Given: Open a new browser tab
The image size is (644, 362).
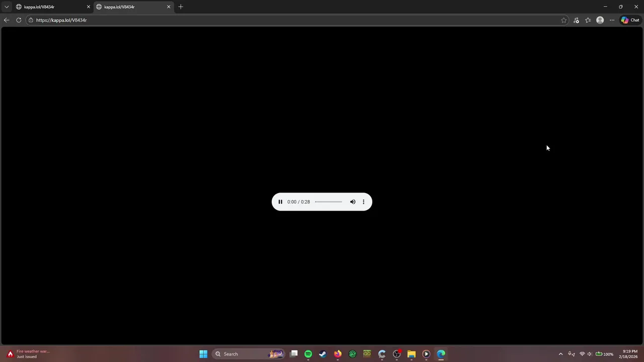Looking at the screenshot, I should point(181,7).
